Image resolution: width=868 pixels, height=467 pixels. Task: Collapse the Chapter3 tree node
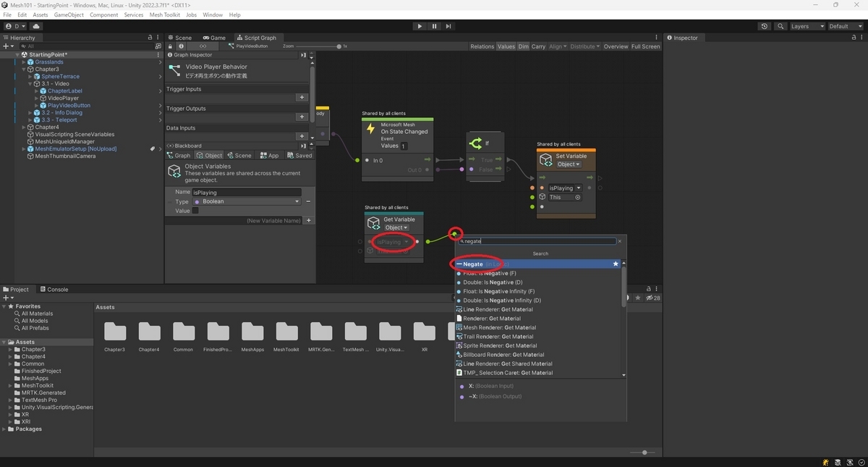(x=24, y=70)
